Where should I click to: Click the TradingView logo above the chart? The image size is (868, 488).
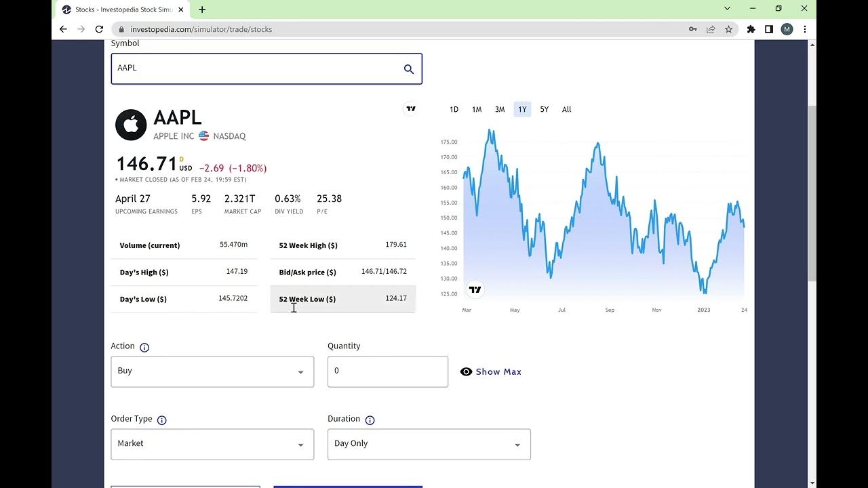pyautogui.click(x=410, y=109)
